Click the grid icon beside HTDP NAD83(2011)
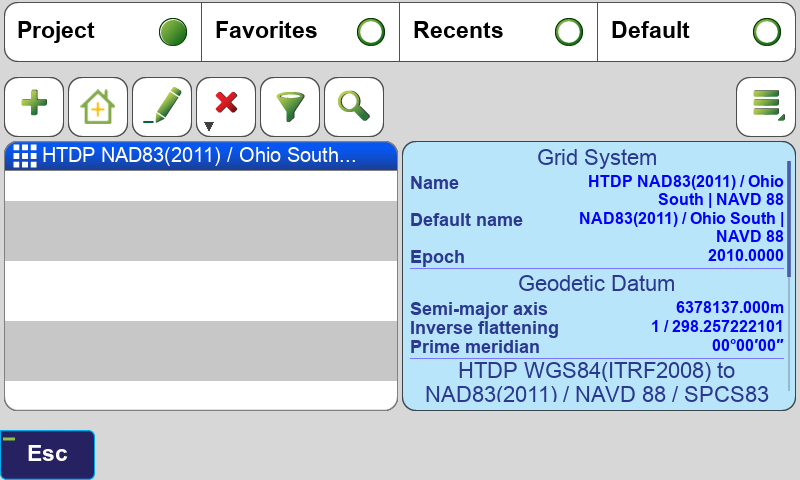Image resolution: width=800 pixels, height=480 pixels. (24, 156)
